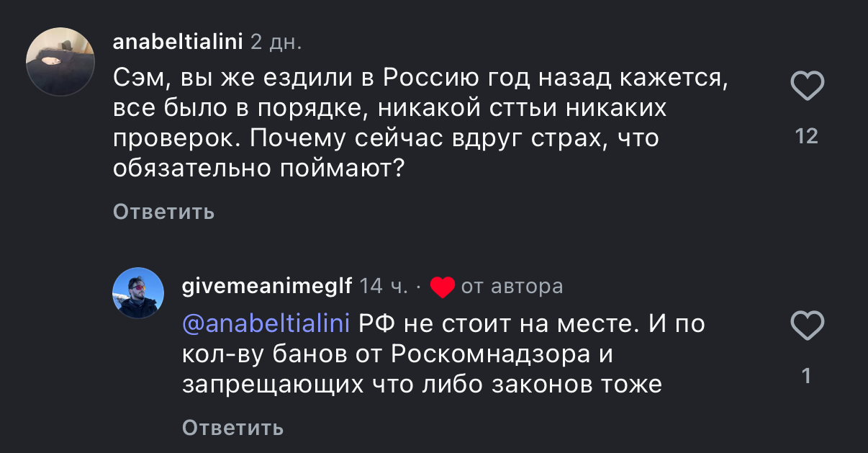
Task: Click the от автора label
Action: tap(512, 287)
